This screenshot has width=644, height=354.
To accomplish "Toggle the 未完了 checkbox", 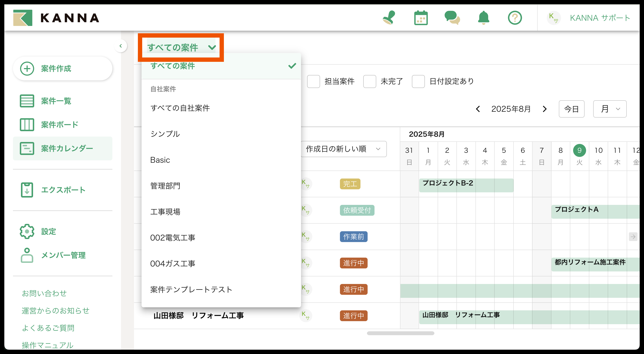I will coord(370,81).
